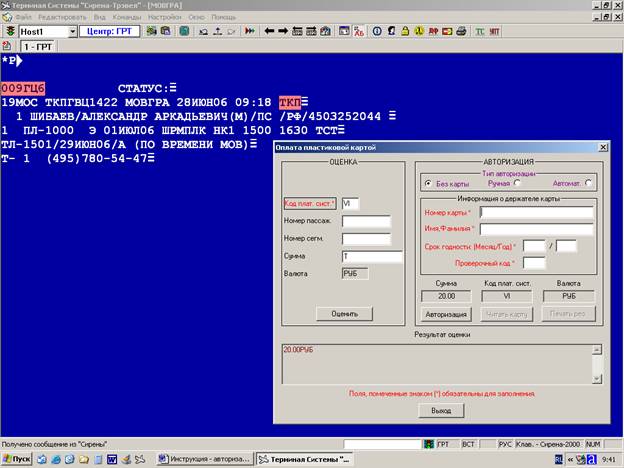
Task: Click the 'Оценить' button
Action: point(344,314)
